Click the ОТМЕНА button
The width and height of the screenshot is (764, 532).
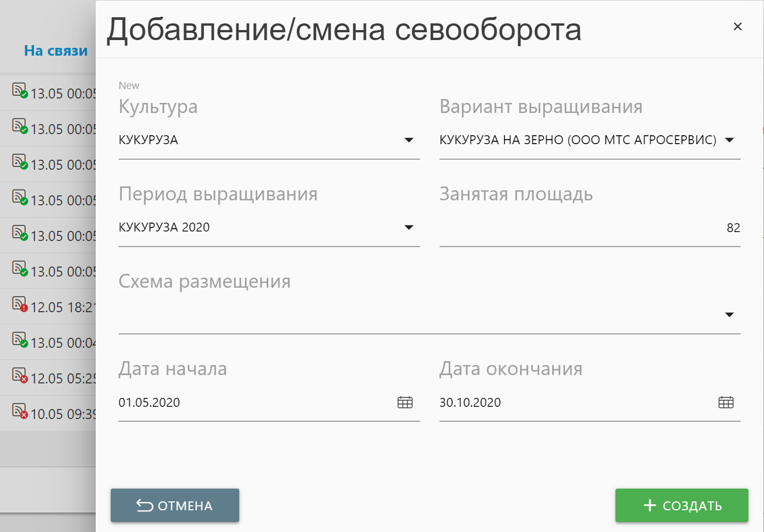coord(175,505)
